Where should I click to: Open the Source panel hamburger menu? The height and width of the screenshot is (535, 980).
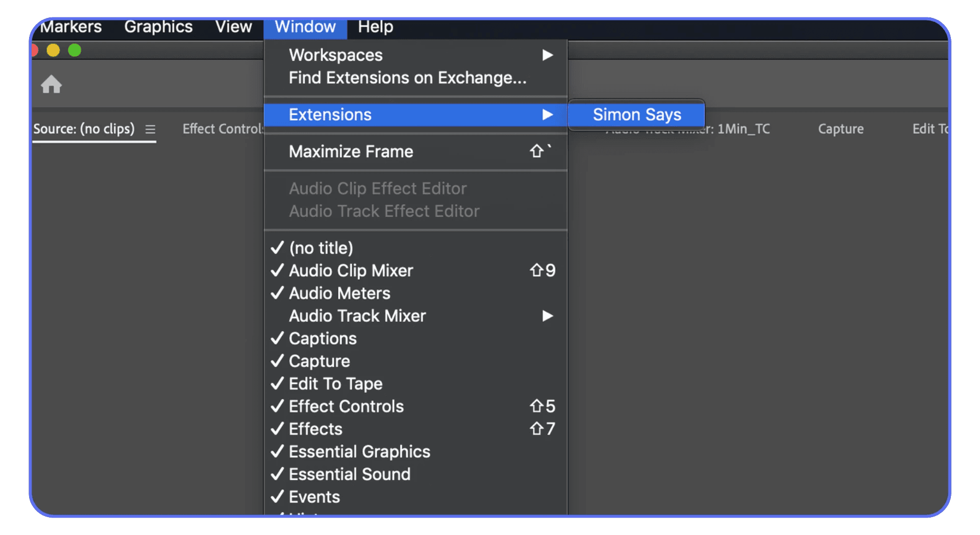[x=150, y=129]
